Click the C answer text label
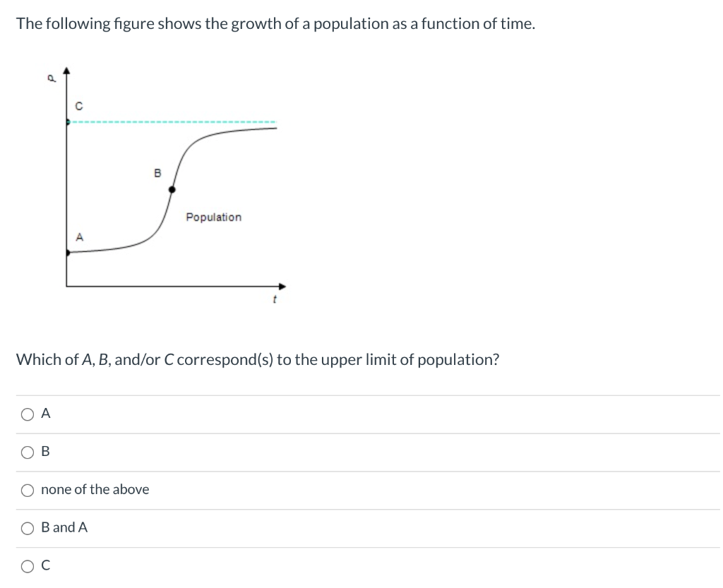 (45, 565)
